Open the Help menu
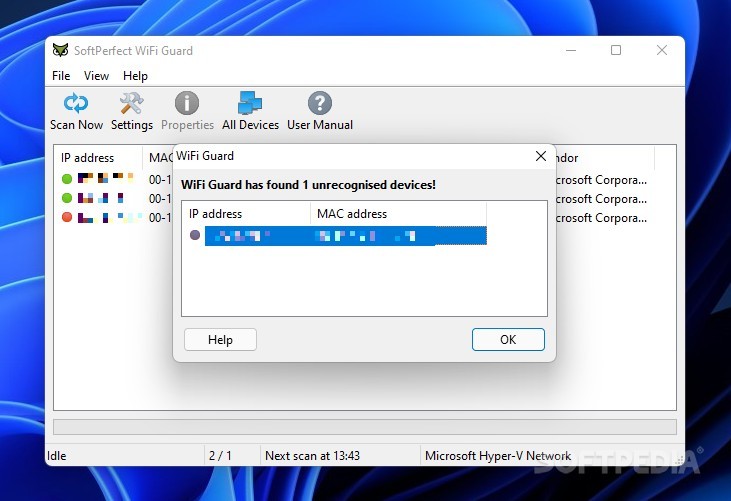This screenshot has width=731, height=501. pyautogui.click(x=135, y=75)
